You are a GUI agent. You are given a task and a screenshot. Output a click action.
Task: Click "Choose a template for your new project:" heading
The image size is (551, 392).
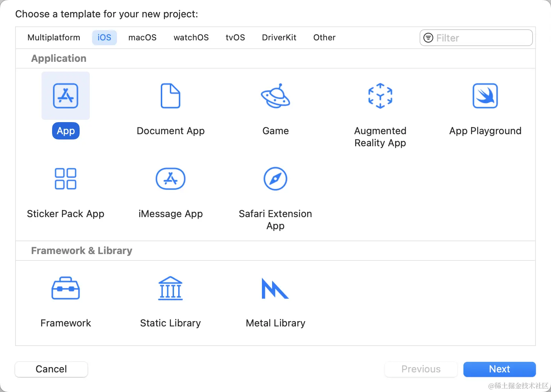pos(106,14)
